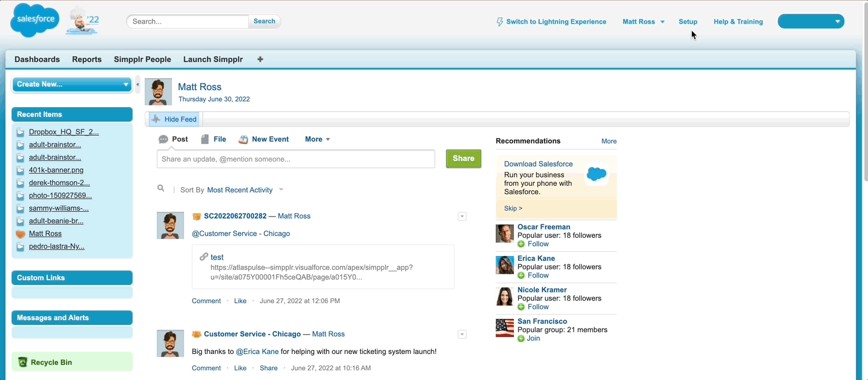This screenshot has height=380, width=868.
Task: Click the @Customer Service - Chicago mention
Action: pyautogui.click(x=241, y=234)
